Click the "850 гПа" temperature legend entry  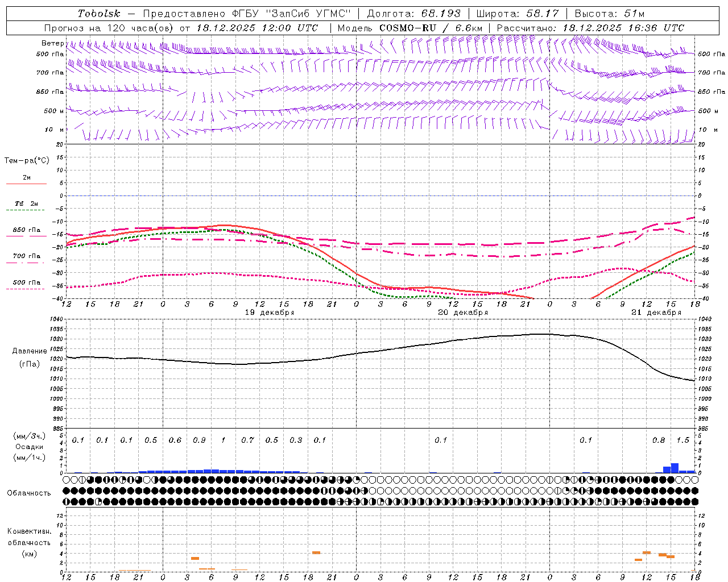coord(27,230)
